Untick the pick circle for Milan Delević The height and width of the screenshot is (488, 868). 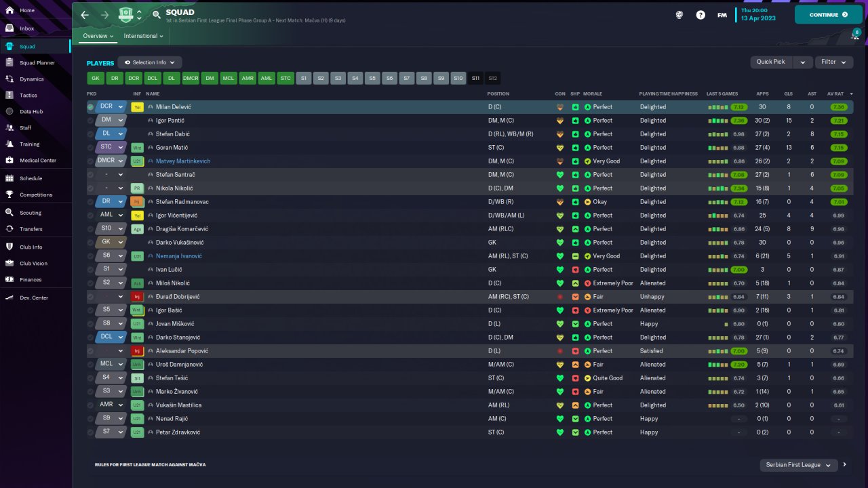[x=90, y=107]
